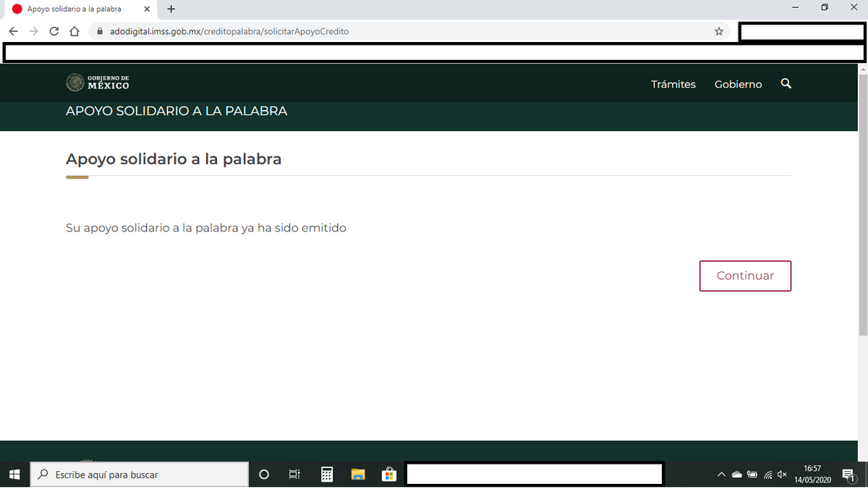Open the browser home page
Viewport: 868px width, 489px height.
[74, 31]
